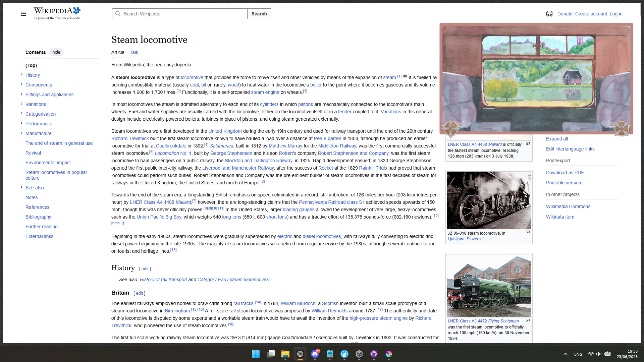644x362 pixels.
Task: Expand the Manufacture section in Contents
Action: coord(21,133)
